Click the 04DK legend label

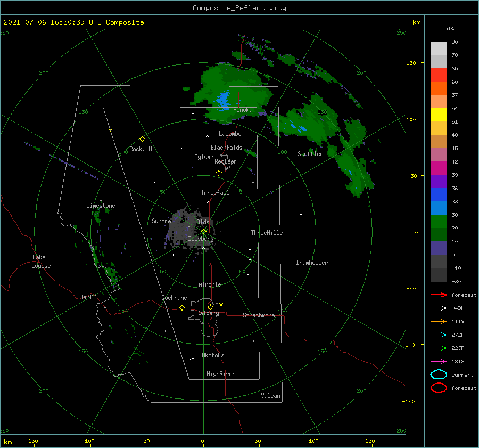point(458,308)
